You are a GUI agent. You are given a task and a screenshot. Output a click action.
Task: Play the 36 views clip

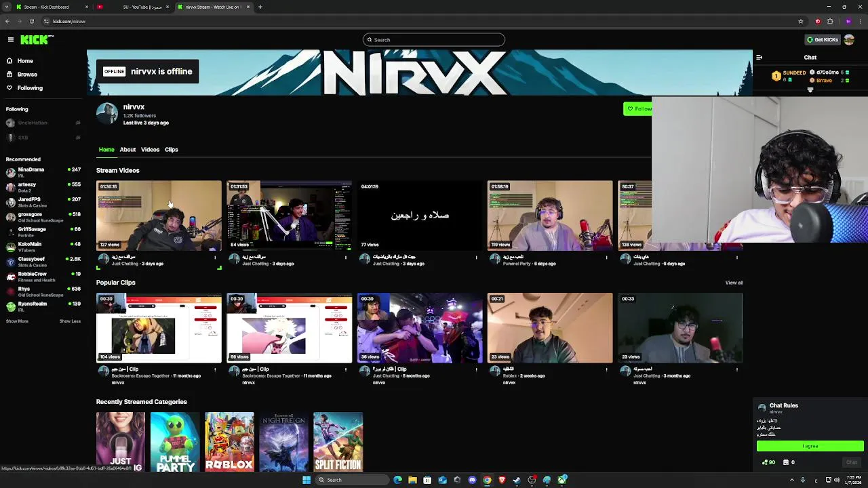pyautogui.click(x=420, y=328)
